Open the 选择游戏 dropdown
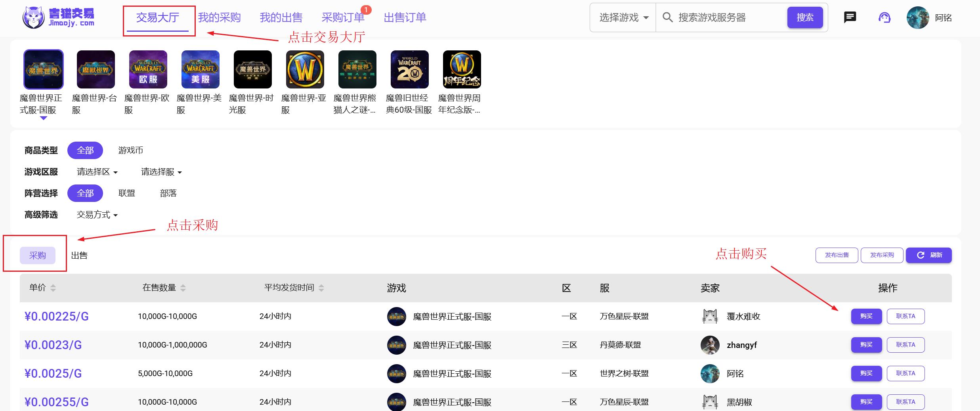Screen dimensions: 980x411 click(x=623, y=17)
